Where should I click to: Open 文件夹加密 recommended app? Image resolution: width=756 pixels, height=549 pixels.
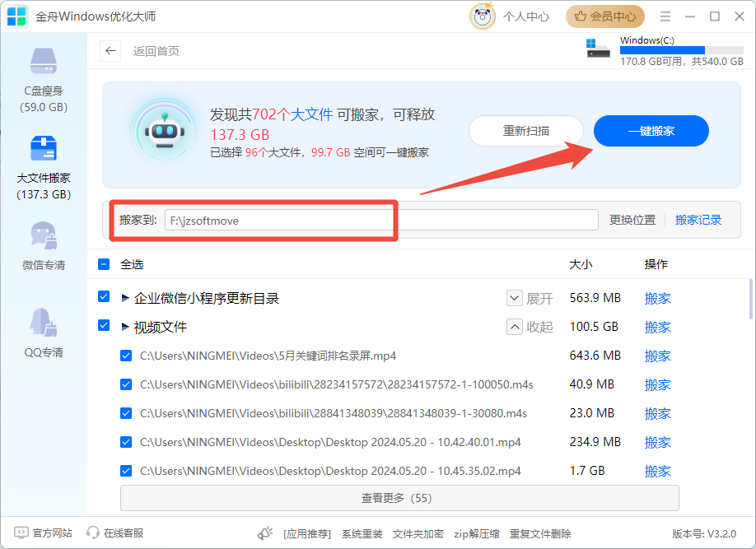point(418,533)
